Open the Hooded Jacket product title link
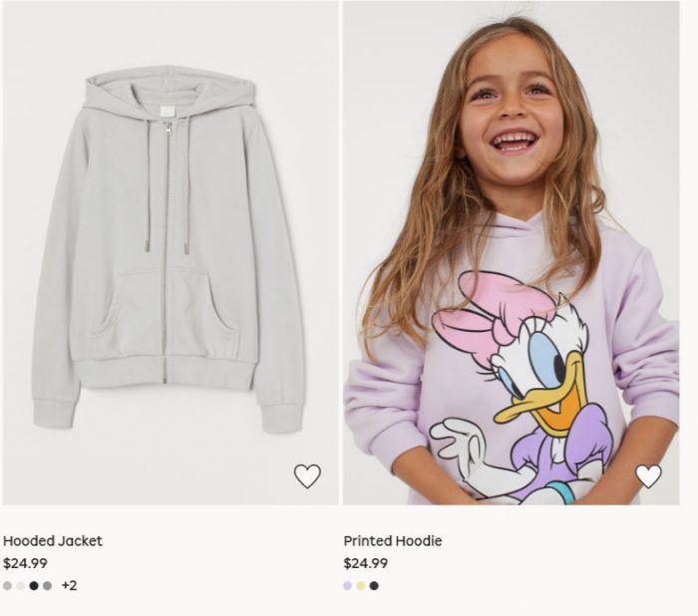The image size is (698, 616). coord(53,541)
